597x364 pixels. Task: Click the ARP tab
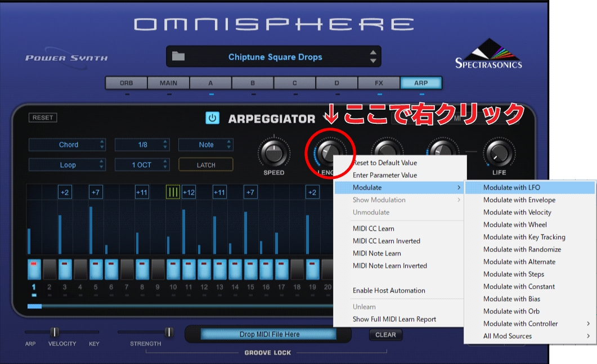(x=421, y=83)
